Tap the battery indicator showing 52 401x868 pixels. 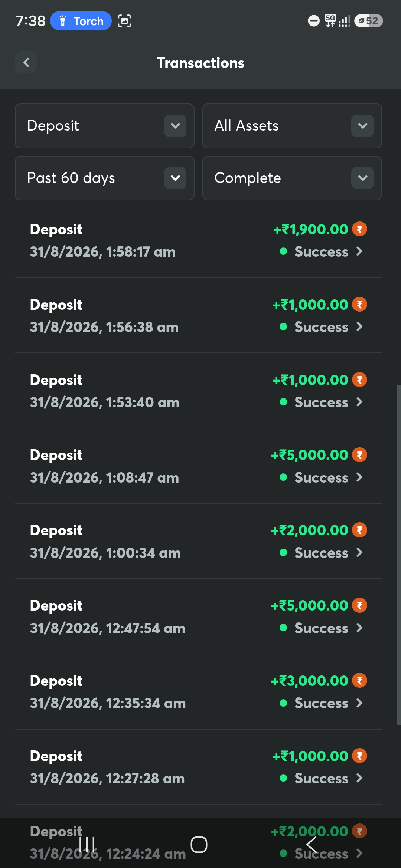tap(368, 21)
